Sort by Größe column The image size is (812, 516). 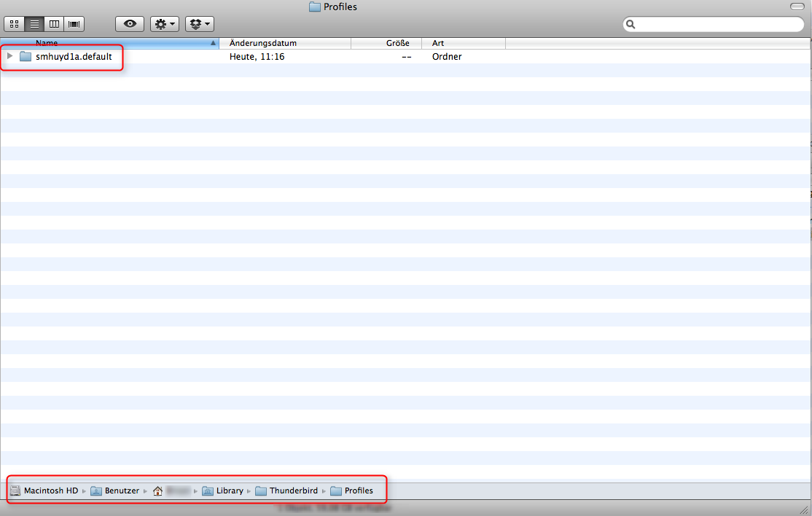pos(386,43)
